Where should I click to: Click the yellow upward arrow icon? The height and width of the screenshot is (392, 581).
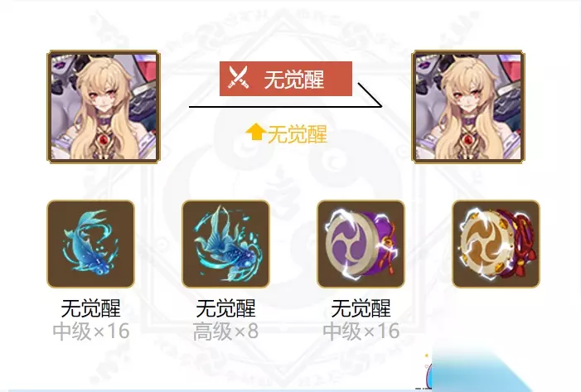click(255, 133)
